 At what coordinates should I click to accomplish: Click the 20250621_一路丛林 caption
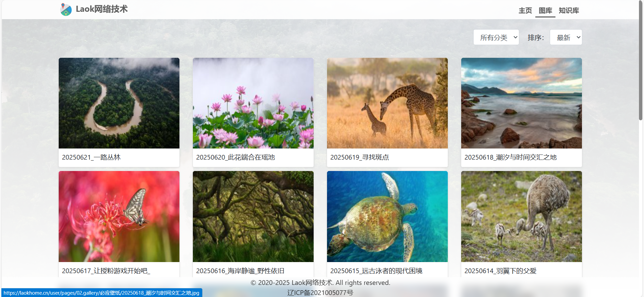click(x=91, y=157)
